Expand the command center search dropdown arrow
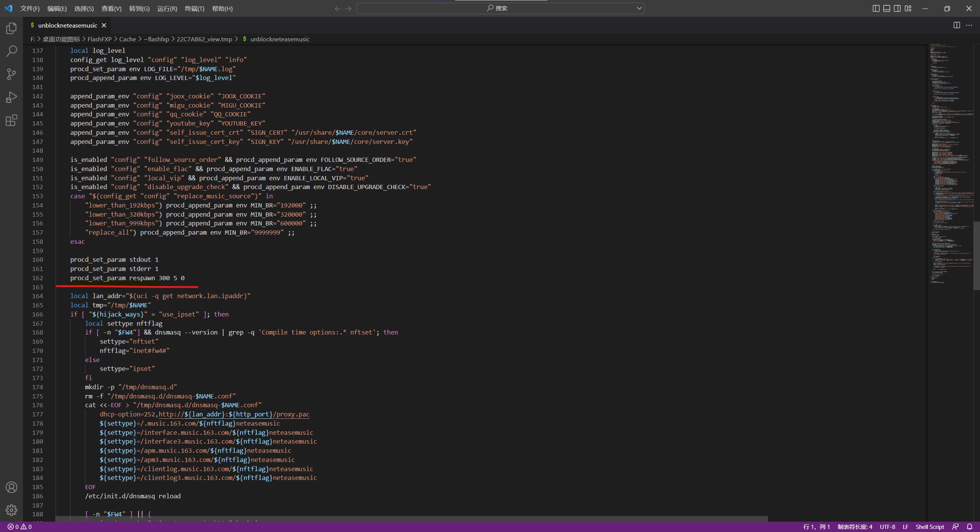 639,8
